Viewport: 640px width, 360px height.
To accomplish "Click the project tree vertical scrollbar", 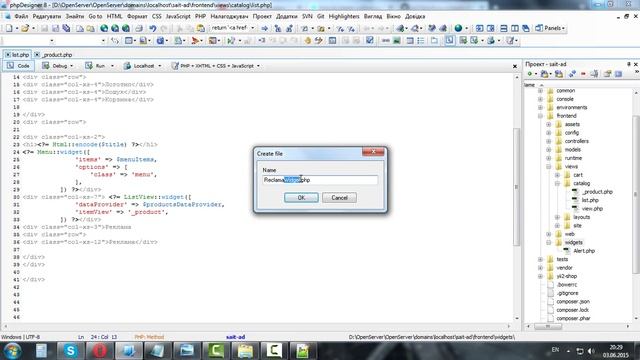I will coord(637,194).
